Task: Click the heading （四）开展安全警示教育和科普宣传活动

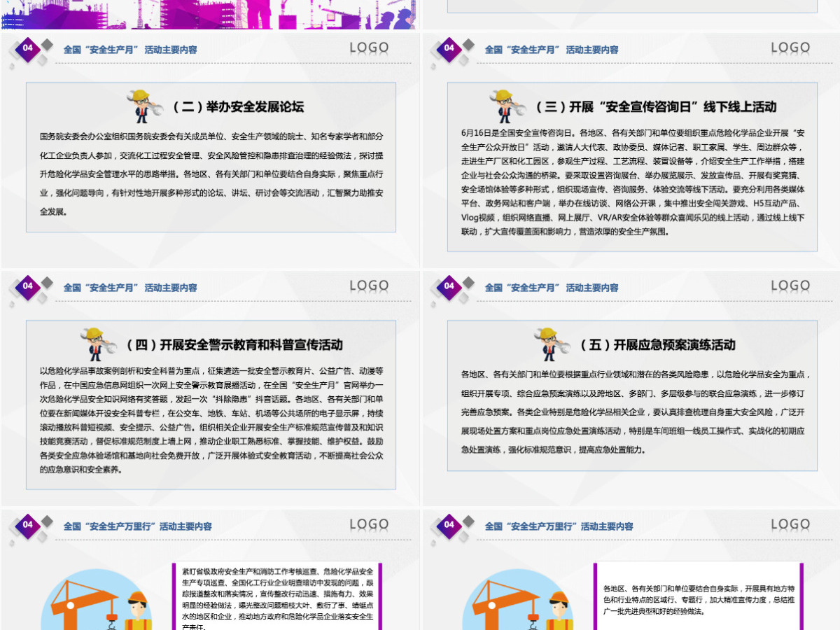Action: 234,345
